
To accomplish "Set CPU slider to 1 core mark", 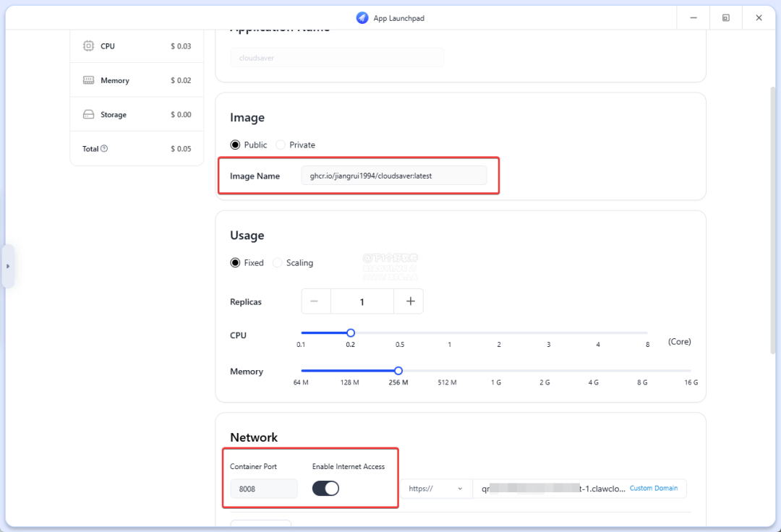I will point(449,333).
